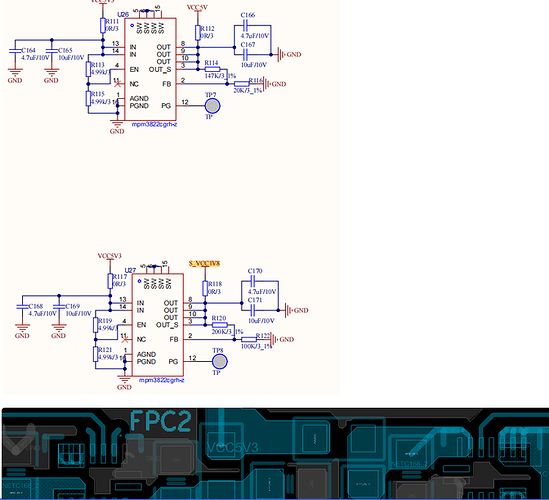Select the GND symbol right of C167

pyautogui.click(x=290, y=55)
